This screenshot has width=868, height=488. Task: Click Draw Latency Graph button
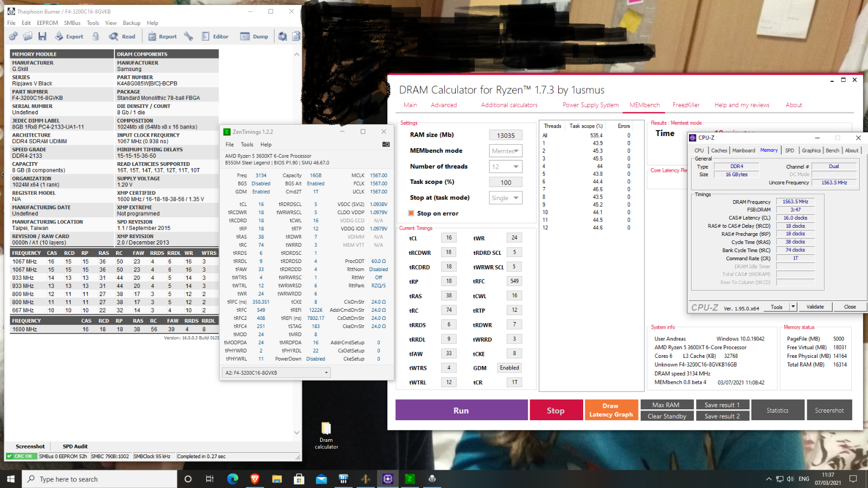click(611, 410)
